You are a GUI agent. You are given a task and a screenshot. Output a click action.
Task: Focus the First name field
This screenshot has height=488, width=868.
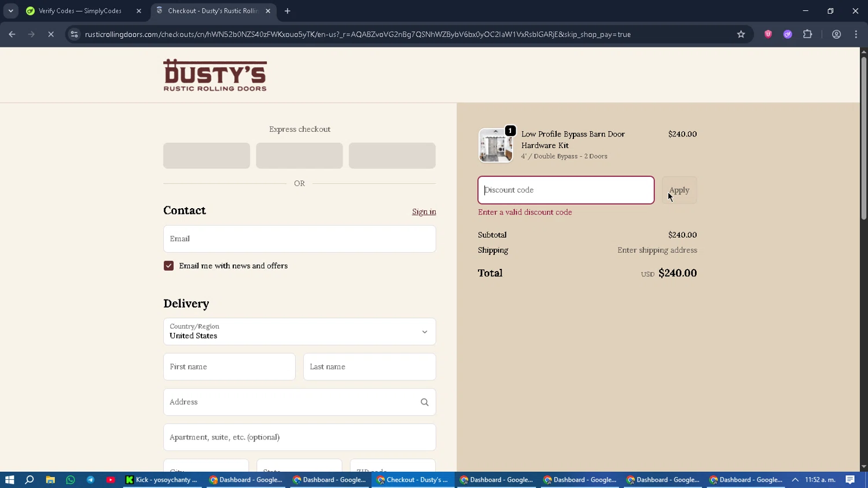(229, 367)
